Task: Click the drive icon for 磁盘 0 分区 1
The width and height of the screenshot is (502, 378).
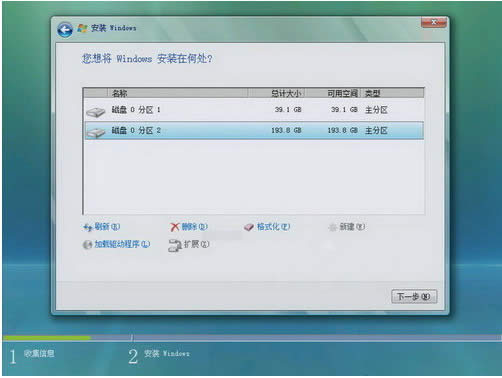Action: (x=96, y=112)
